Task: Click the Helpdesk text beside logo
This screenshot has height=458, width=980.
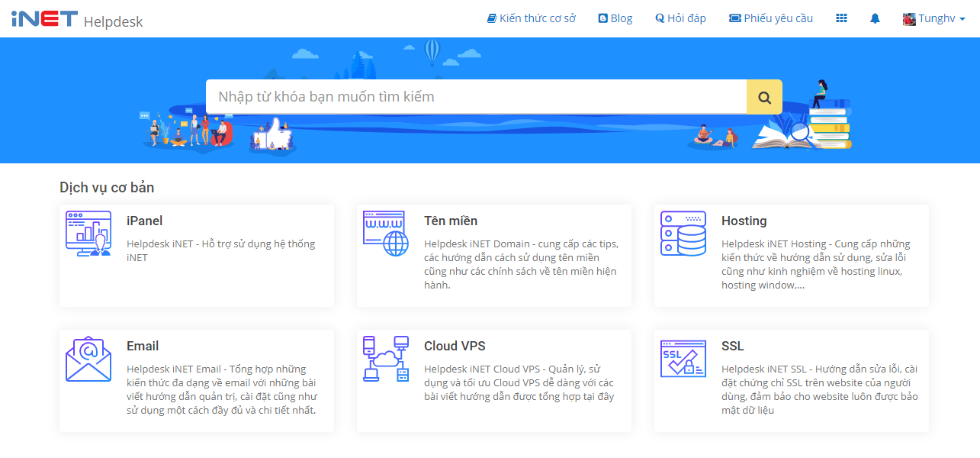Action: [x=113, y=21]
